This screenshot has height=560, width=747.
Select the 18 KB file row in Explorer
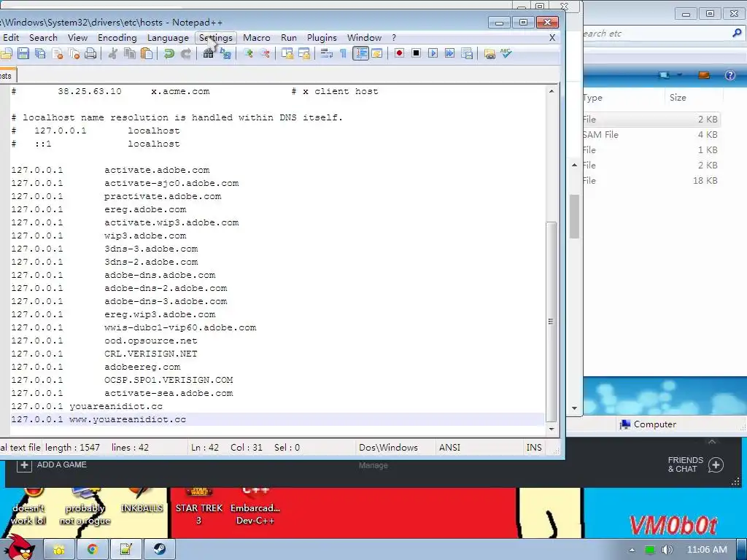(651, 181)
